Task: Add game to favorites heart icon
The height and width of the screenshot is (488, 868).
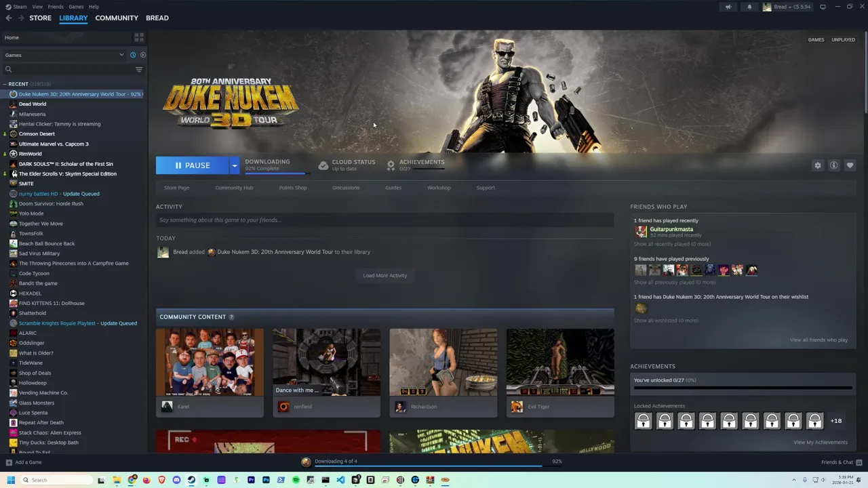Action: 850,165
